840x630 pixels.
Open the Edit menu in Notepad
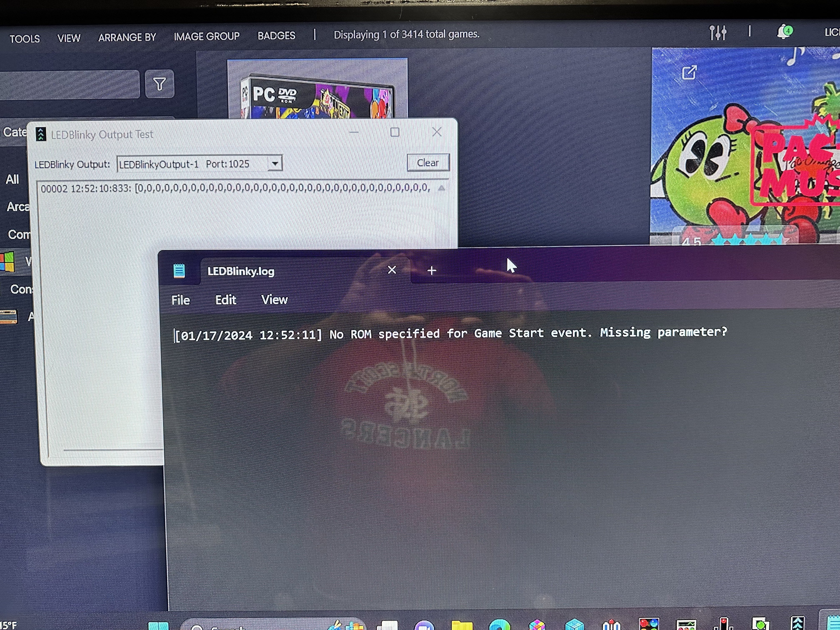[226, 300]
